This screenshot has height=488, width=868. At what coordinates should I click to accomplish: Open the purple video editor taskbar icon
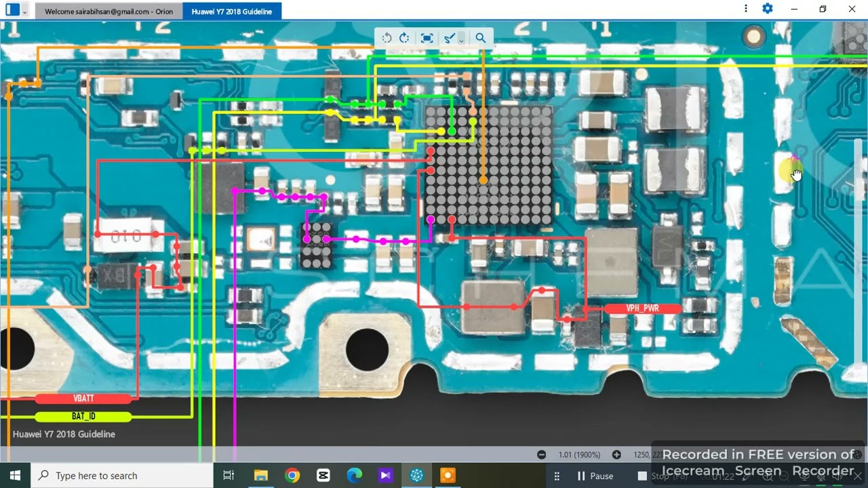click(386, 476)
